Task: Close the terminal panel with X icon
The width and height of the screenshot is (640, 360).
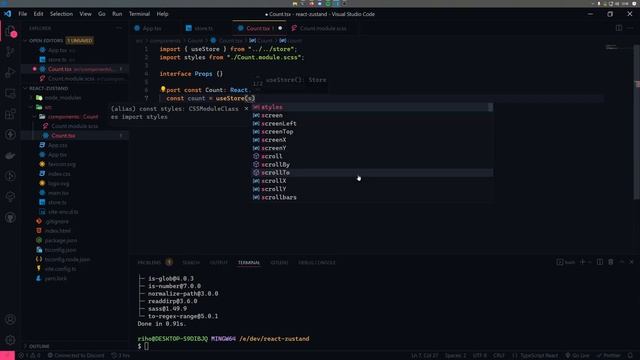Action: tap(631, 262)
